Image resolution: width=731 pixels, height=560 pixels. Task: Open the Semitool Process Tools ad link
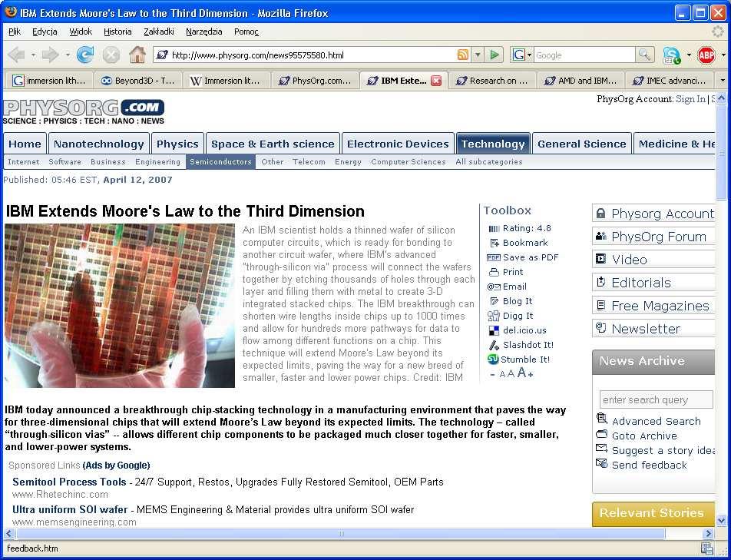(x=69, y=482)
